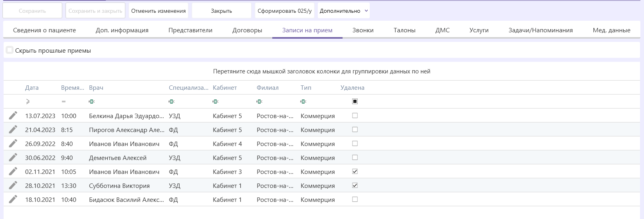This screenshot has height=219, width=644.
Task: Toggle Удалена checkbox for 21.04.2023 row
Action: (355, 130)
